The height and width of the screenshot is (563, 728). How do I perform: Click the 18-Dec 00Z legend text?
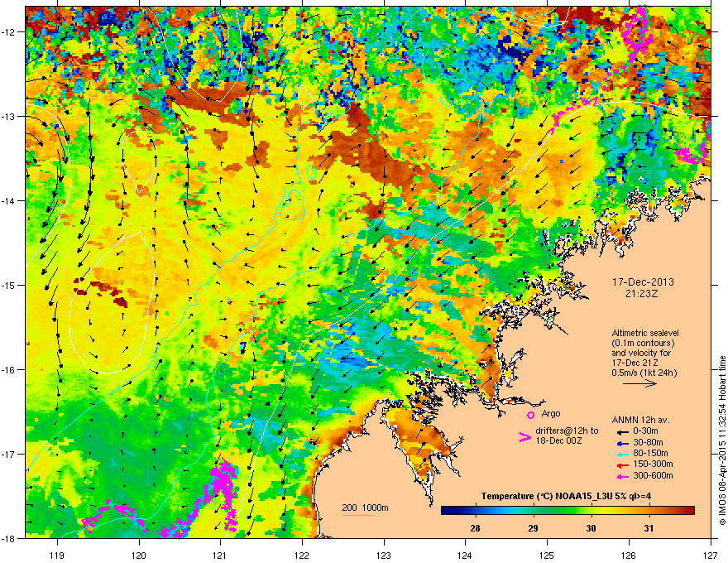pos(559,440)
